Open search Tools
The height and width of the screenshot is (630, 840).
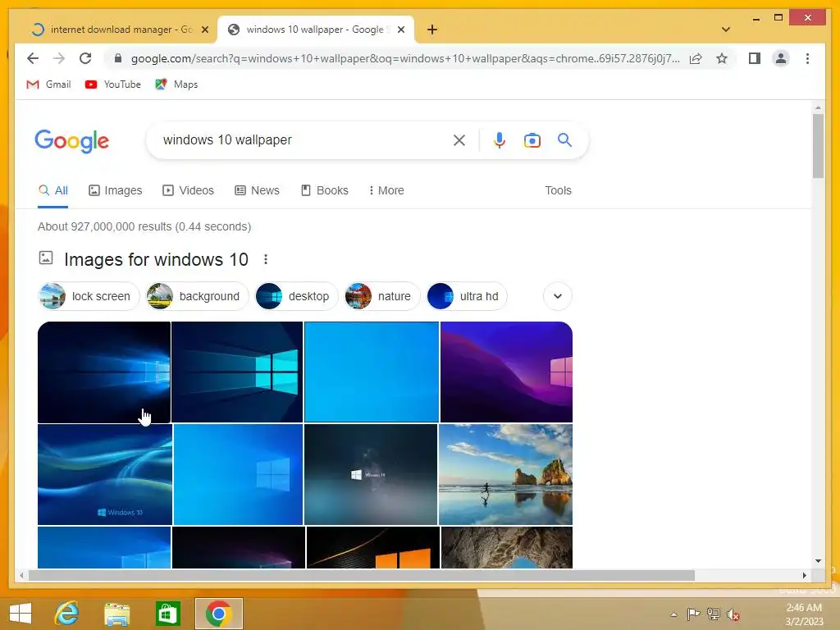(558, 190)
